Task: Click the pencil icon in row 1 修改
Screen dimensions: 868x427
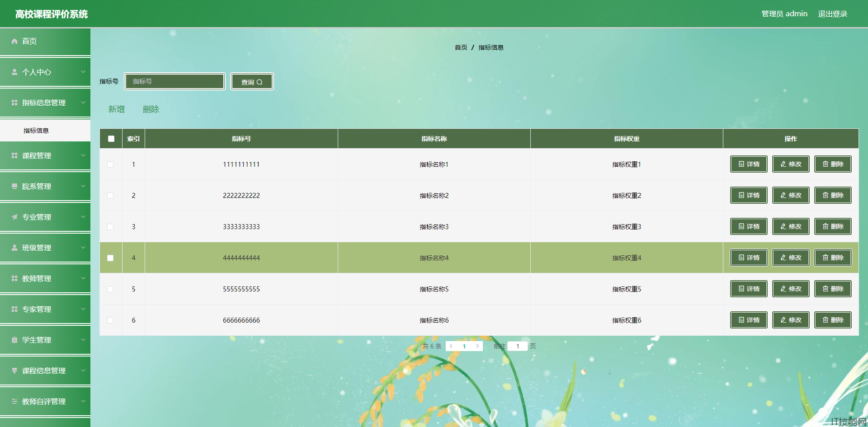Action: click(783, 164)
